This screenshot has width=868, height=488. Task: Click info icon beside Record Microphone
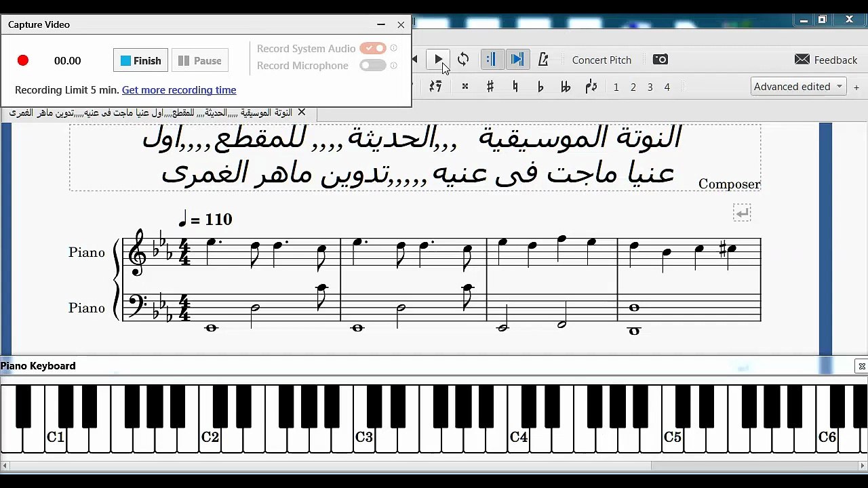tap(394, 65)
